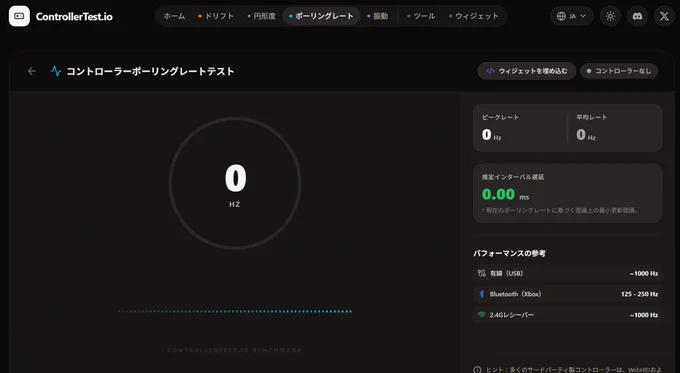Click the コントローラーポーリングレートテスト title
Image resolution: width=680 pixels, height=373 pixels.
[x=150, y=71]
